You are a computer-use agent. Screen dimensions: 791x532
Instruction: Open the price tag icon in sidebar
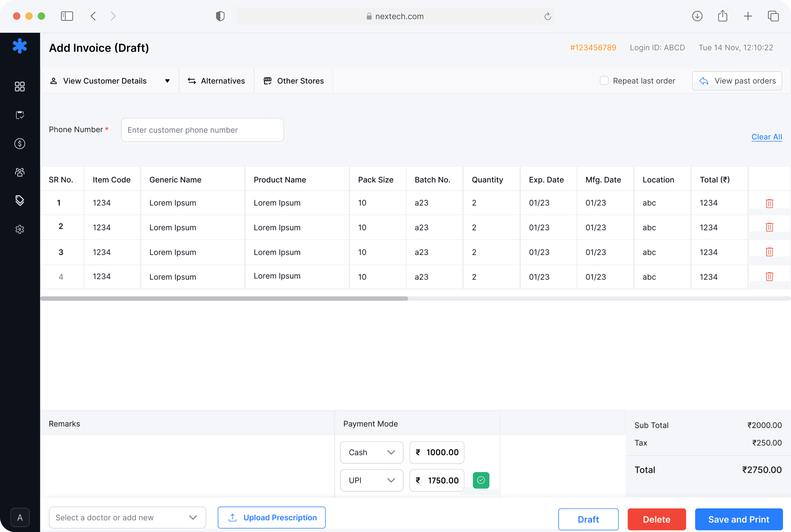coord(20,200)
